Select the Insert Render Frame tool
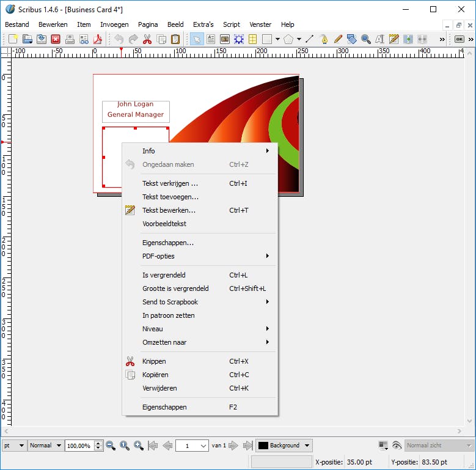The width and height of the screenshot is (476, 470). coord(239,39)
